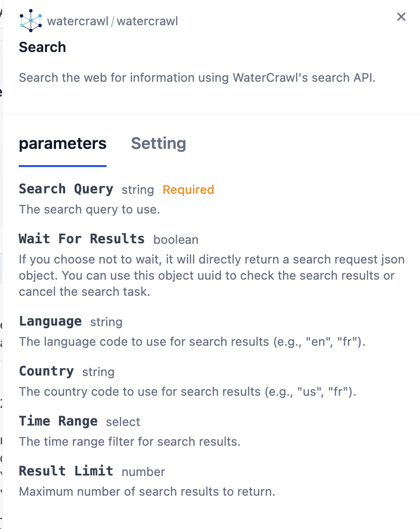Click the Search Query parameter name
420x529 pixels.
[66, 189]
